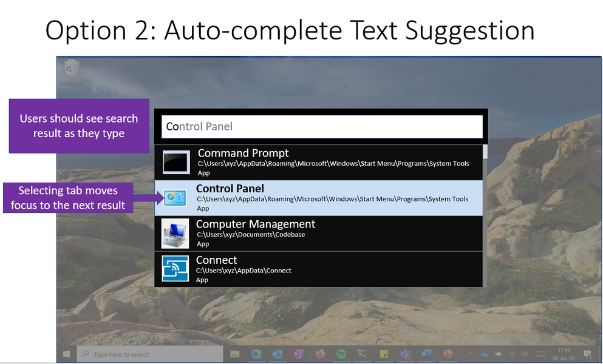Open Word from the taskbar

coord(426,354)
